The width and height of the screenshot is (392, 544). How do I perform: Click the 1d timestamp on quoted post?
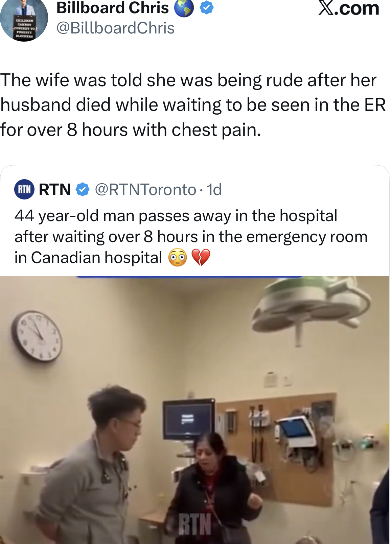click(x=214, y=190)
